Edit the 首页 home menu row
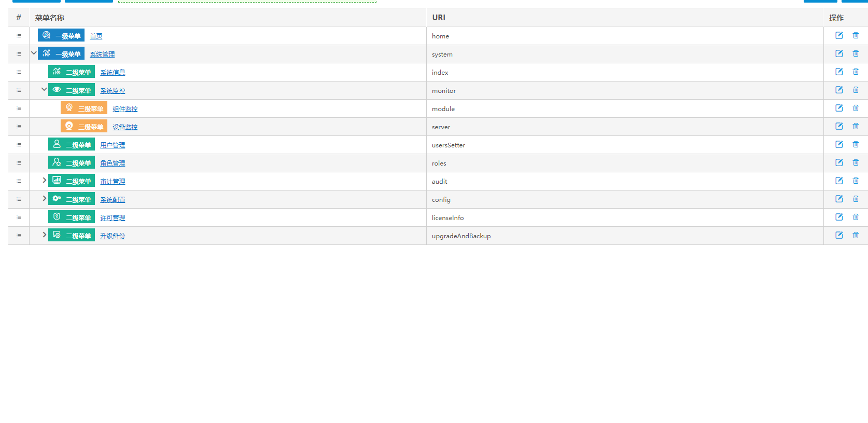Screen dimensions: 868x423 click(839, 35)
